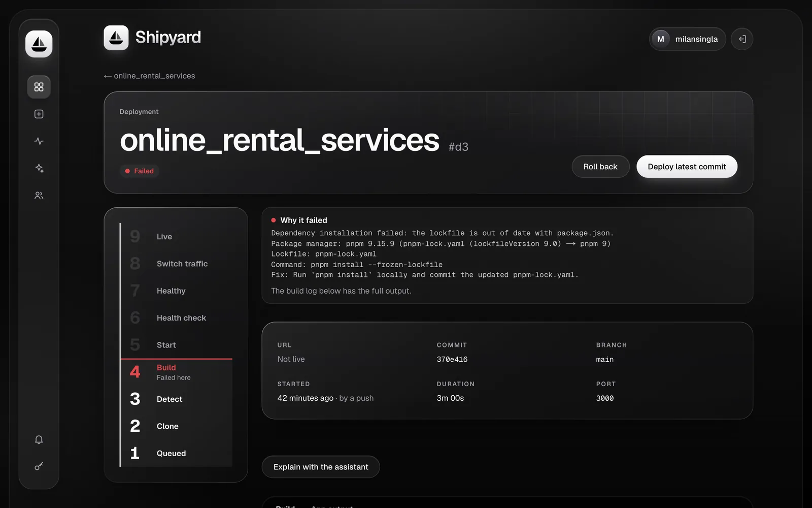Click Deploy latest commit button

pos(687,167)
